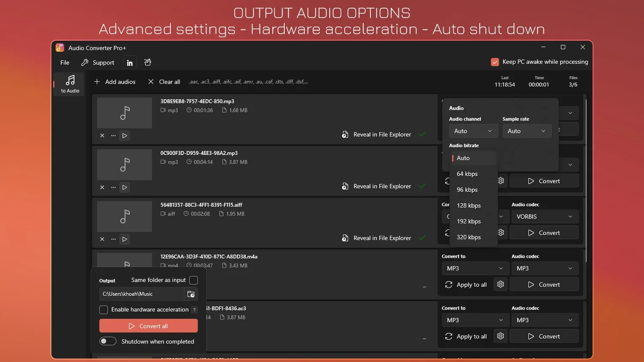Click the 564B1357-88C3-4FF1-8391-F115.aiff file name
644x362 pixels.
[x=201, y=205]
